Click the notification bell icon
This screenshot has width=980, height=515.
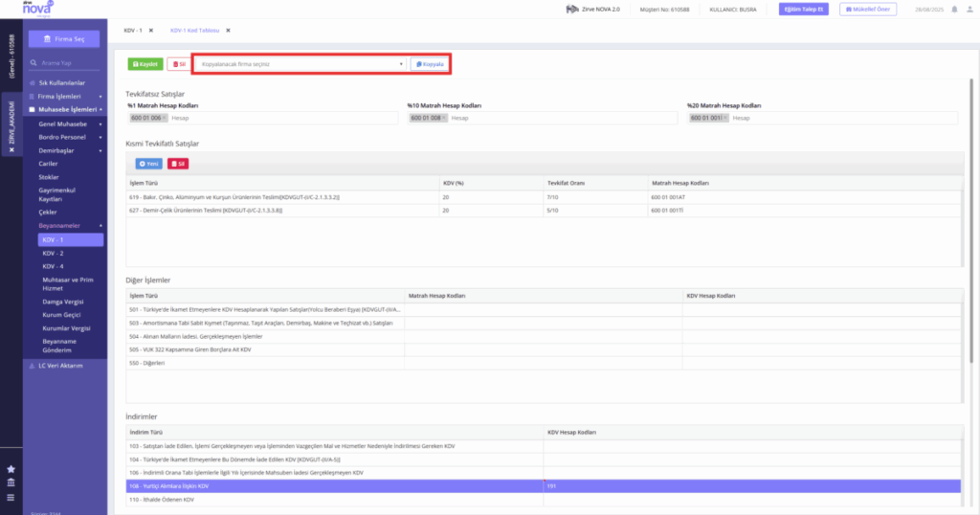pos(954,10)
